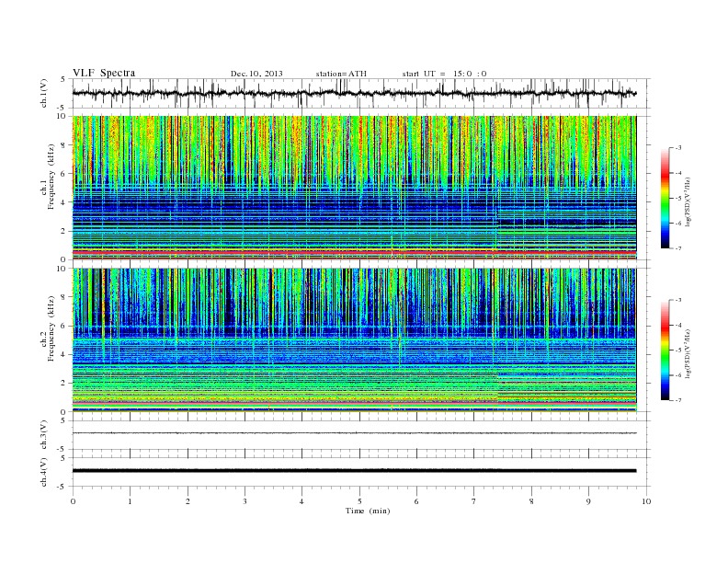Click the "-3" tick on ch.1 colorbar
Viewport: 728px width, 563px height.
[x=678, y=148]
